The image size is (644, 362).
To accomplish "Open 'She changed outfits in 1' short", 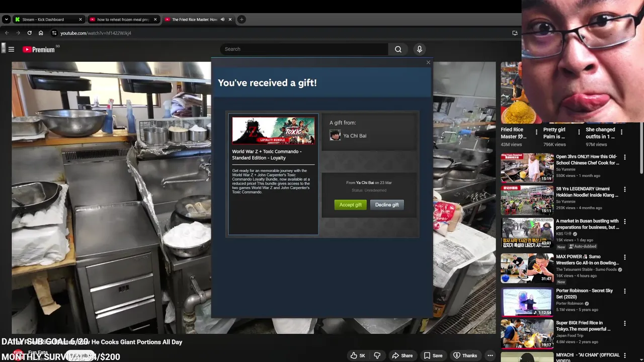I will (x=600, y=133).
